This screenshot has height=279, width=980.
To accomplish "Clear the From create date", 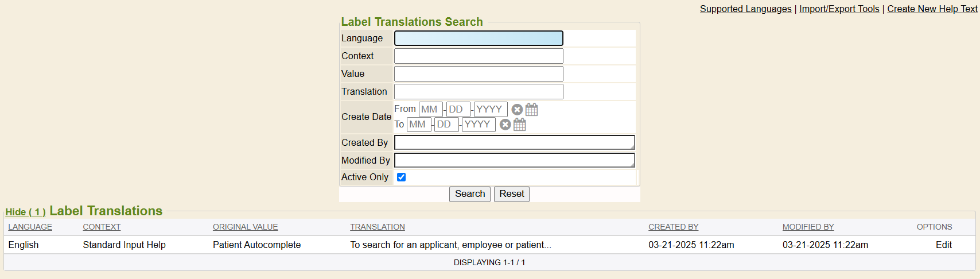I will [517, 110].
